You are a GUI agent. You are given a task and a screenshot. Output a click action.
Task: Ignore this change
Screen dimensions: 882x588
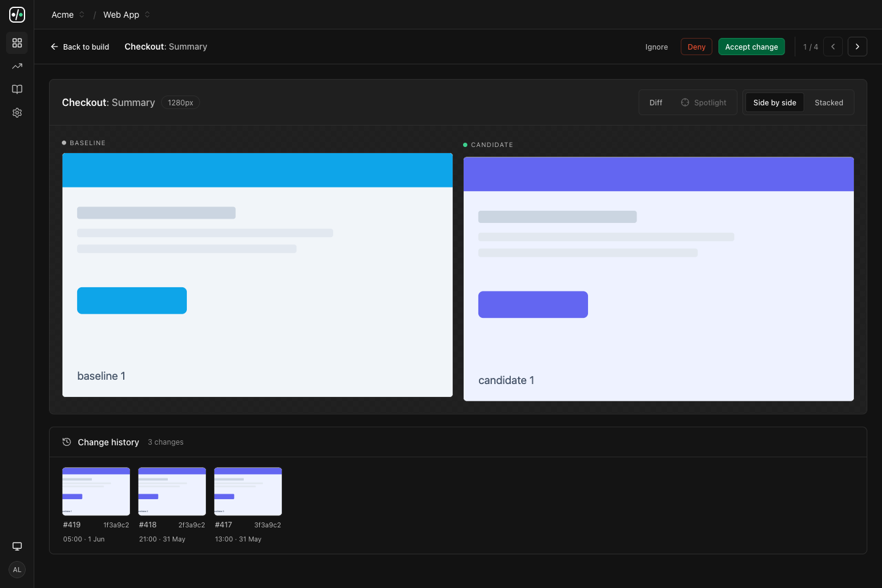(657, 47)
